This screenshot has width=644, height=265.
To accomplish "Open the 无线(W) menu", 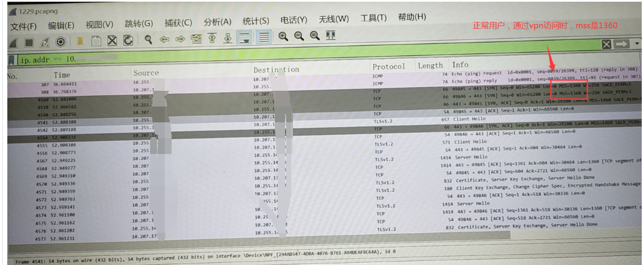I will pos(334,19).
